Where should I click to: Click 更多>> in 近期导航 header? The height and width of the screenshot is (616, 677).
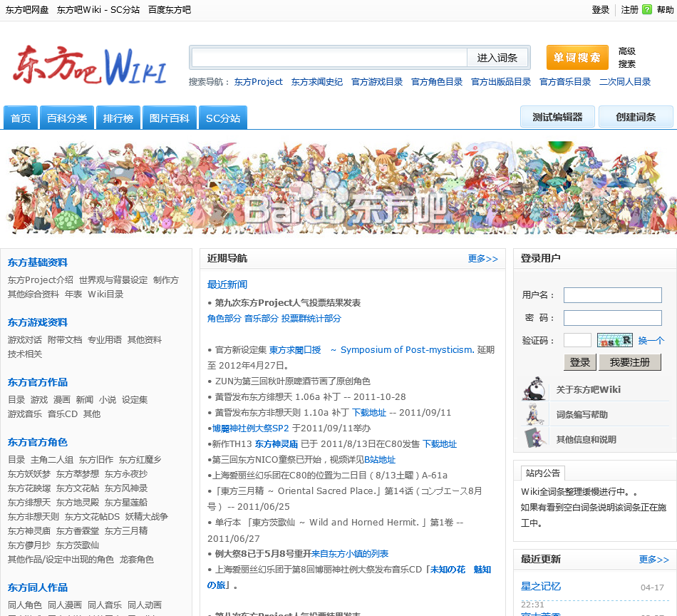(x=482, y=258)
